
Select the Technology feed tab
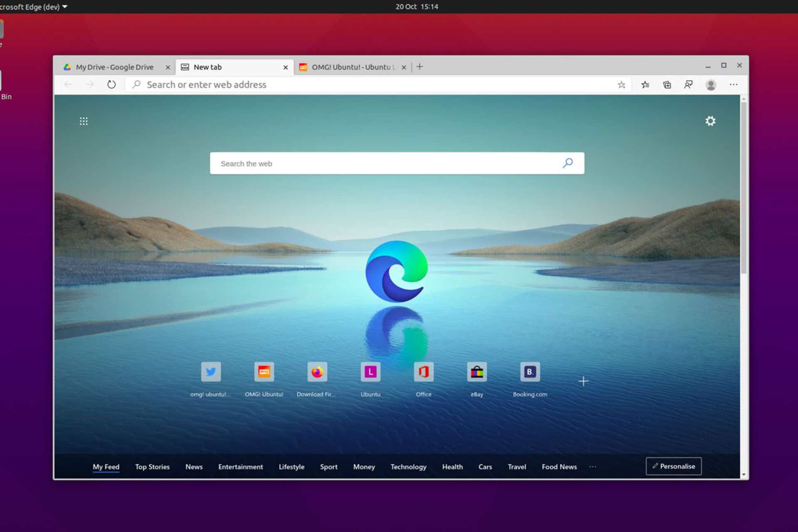pyautogui.click(x=408, y=467)
